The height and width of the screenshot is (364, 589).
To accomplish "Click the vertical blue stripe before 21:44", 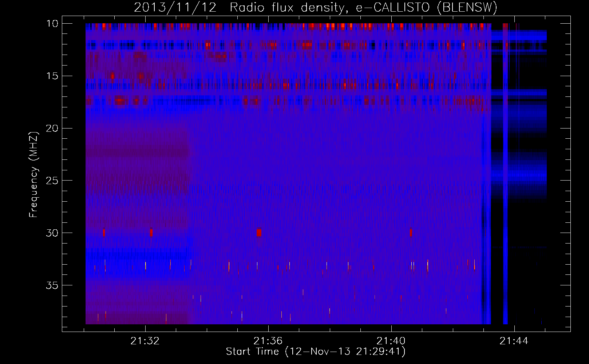I will tap(505, 174).
